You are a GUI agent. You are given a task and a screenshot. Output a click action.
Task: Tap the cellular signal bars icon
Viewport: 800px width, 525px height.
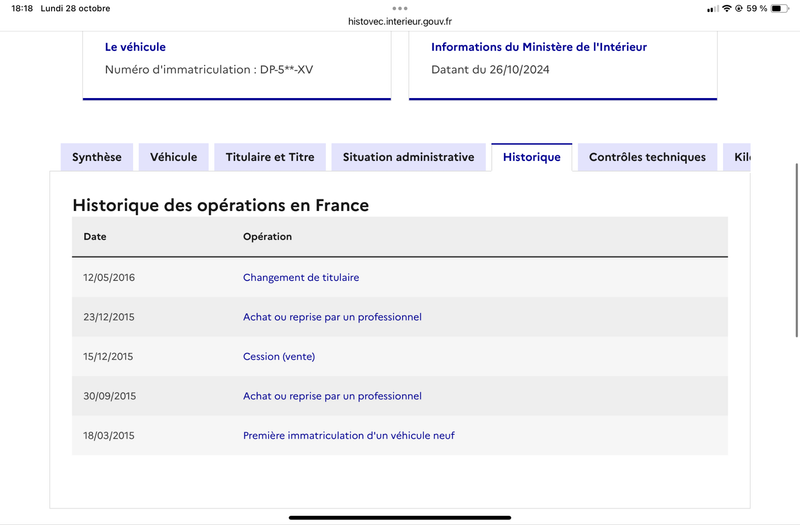[713, 9]
